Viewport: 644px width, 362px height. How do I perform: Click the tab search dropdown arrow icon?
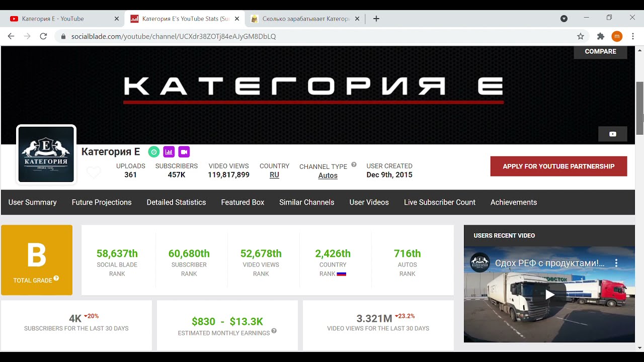[564, 19]
